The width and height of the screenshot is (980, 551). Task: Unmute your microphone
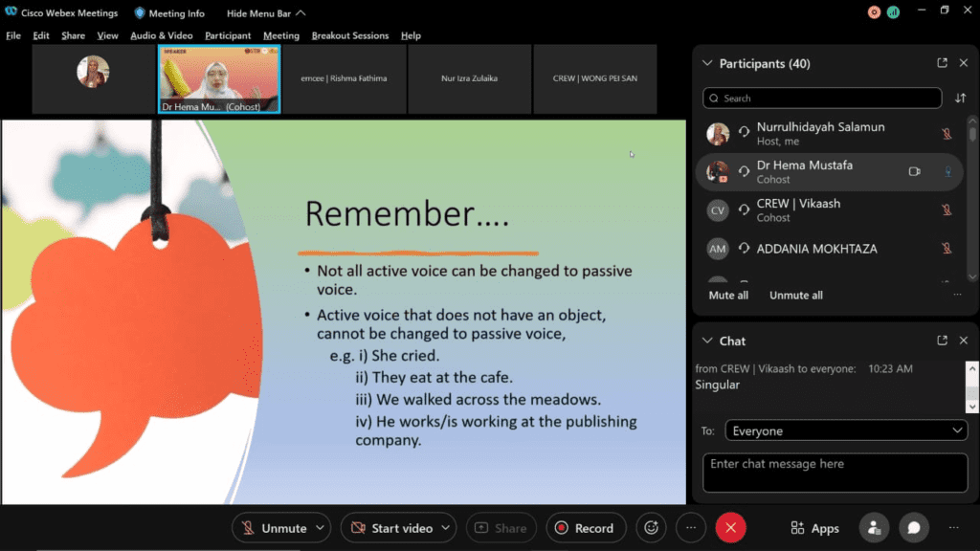[x=274, y=528]
